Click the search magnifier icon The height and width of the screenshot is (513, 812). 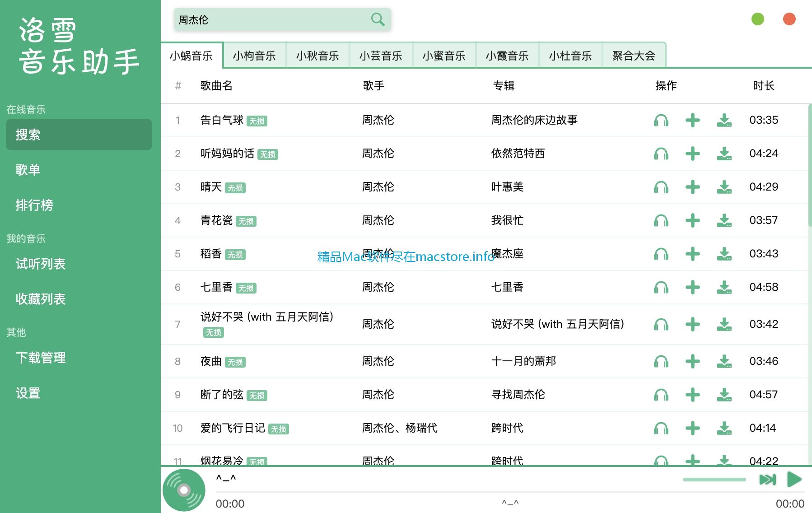378,19
